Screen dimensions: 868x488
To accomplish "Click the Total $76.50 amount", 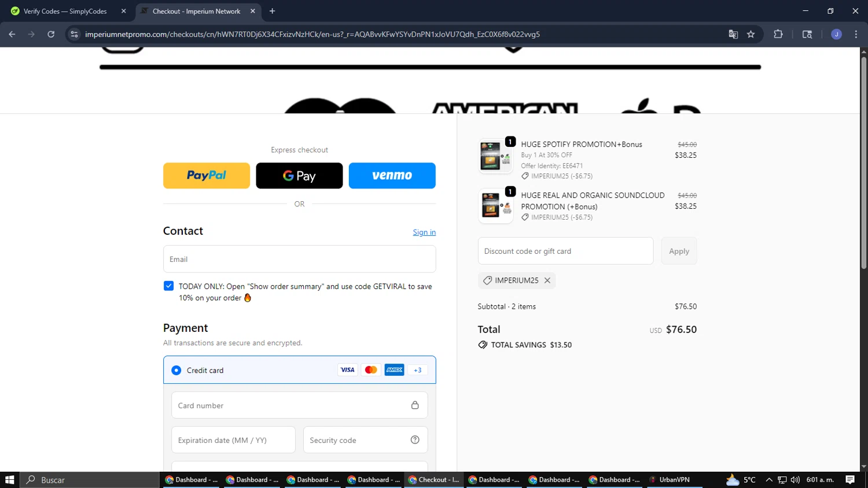I will [681, 330].
